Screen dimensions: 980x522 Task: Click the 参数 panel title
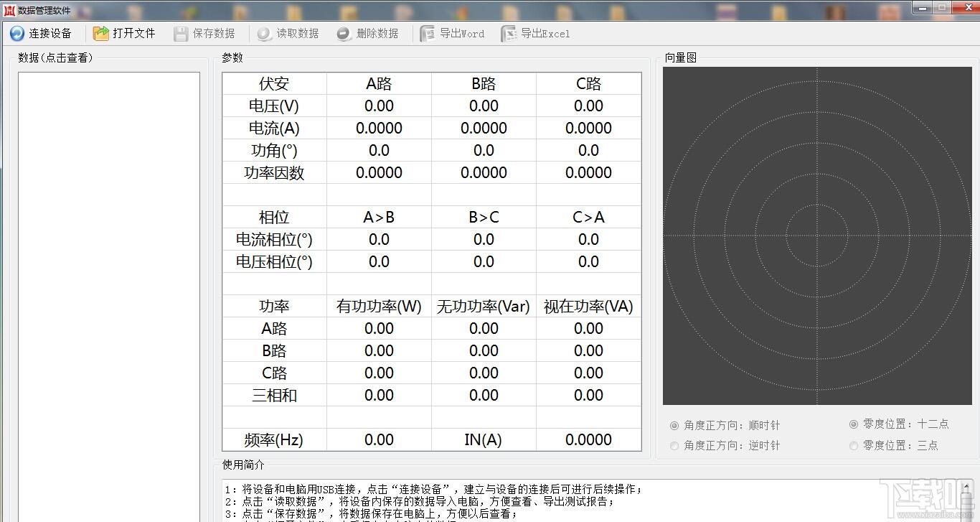point(232,58)
